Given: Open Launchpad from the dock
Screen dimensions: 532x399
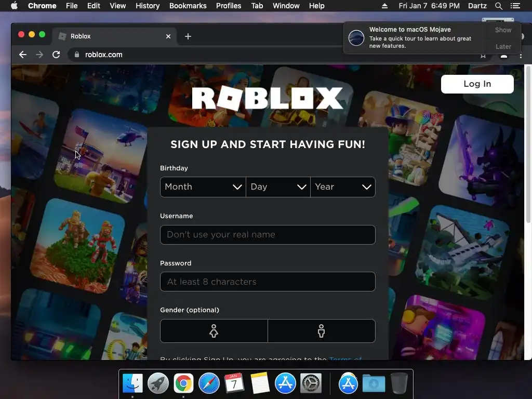Looking at the screenshot, I should tap(158, 383).
